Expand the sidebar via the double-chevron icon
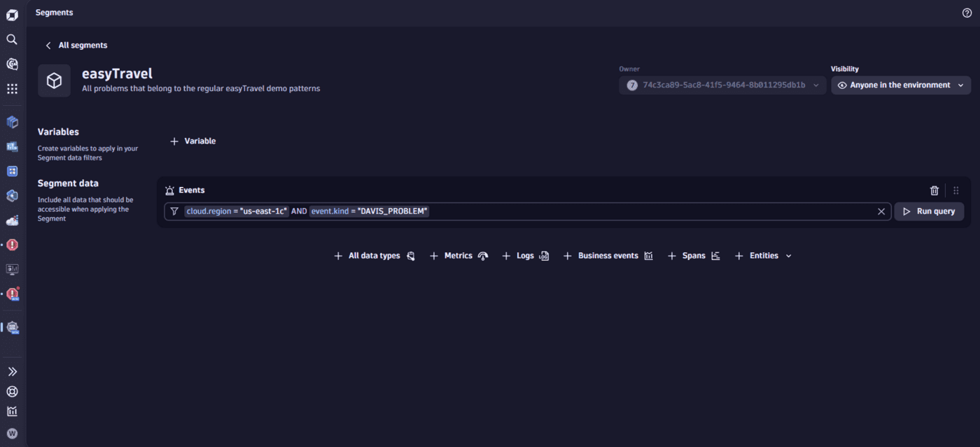This screenshot has height=447, width=980. 11,371
